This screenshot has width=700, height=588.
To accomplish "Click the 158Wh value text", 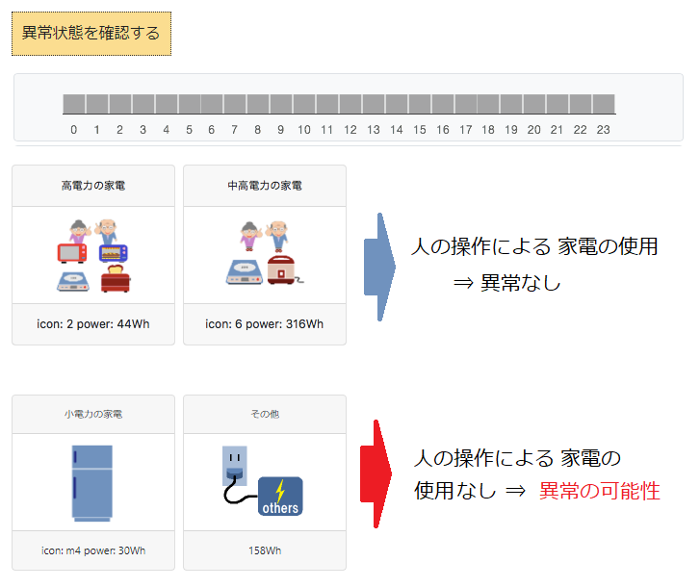I will click(x=265, y=550).
